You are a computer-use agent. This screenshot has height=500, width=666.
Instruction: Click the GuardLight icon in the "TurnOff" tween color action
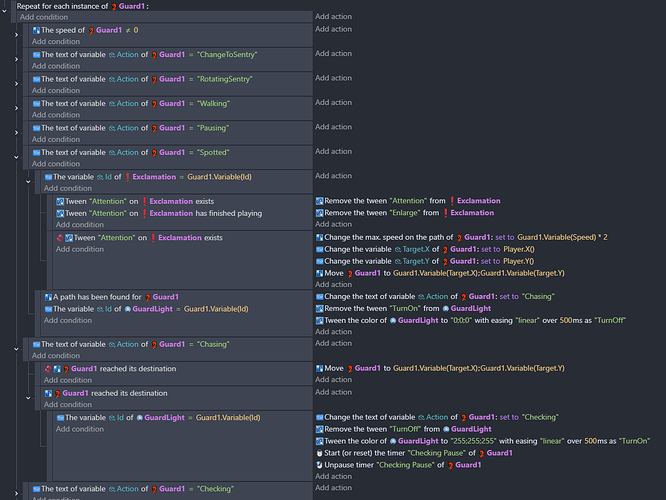tap(391, 321)
